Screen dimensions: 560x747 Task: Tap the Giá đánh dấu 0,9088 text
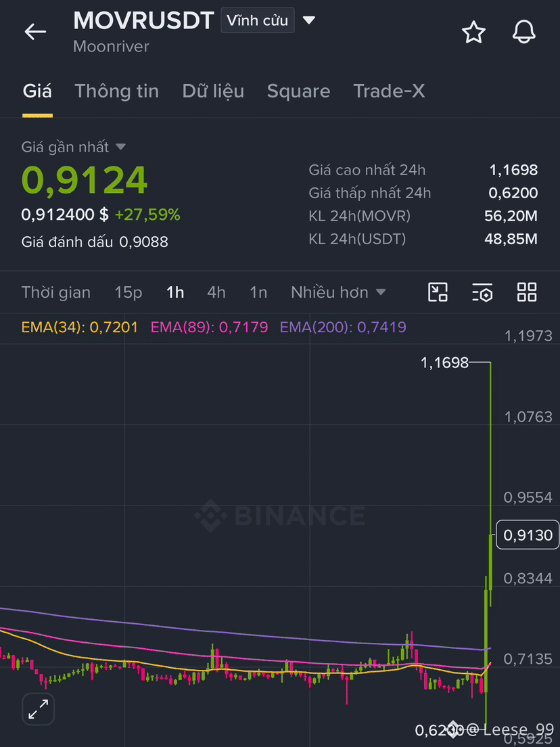coord(95,242)
